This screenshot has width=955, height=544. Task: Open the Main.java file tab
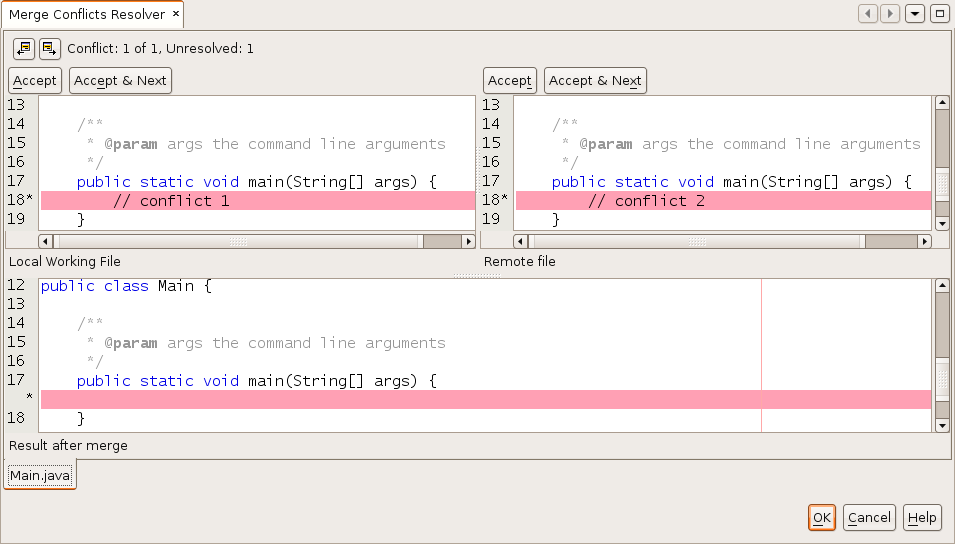(40, 475)
